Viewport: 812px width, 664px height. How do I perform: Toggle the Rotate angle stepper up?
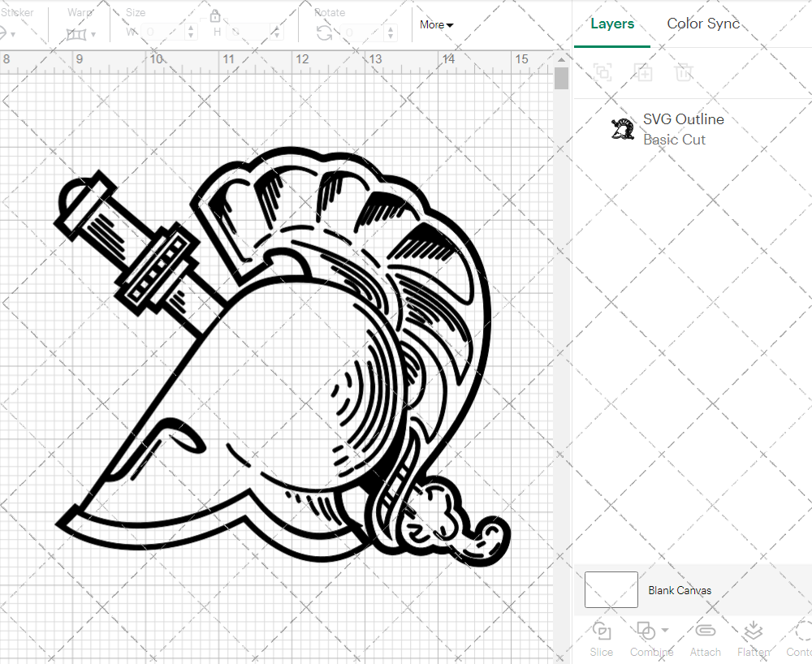(x=389, y=29)
